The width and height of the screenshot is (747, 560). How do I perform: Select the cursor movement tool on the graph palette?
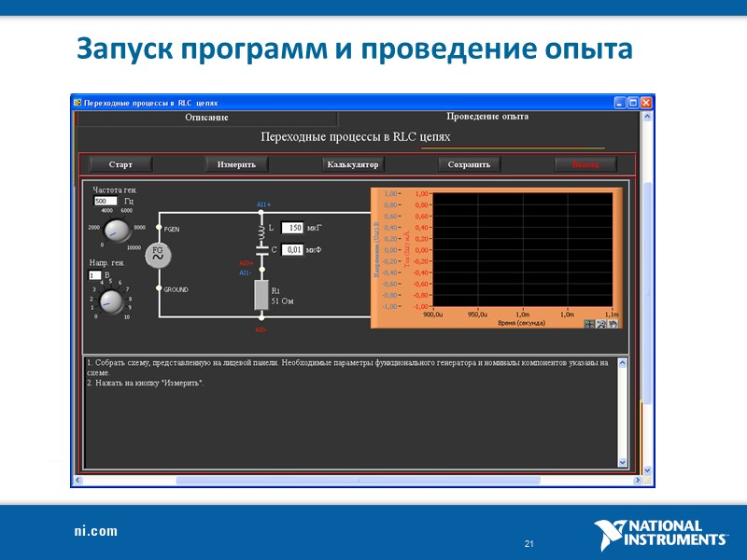(588, 323)
